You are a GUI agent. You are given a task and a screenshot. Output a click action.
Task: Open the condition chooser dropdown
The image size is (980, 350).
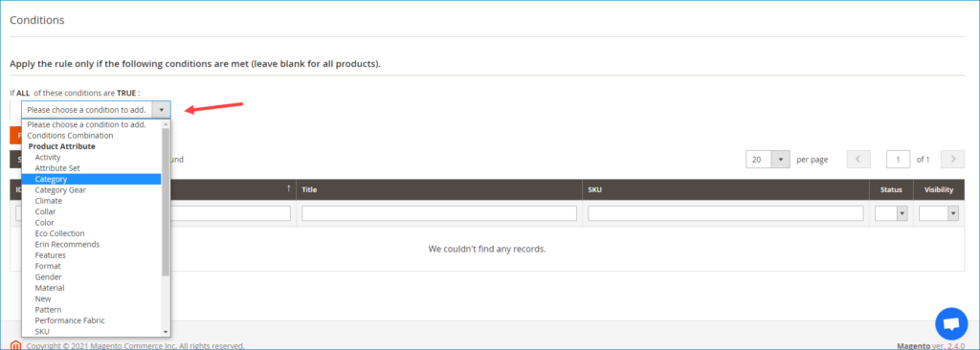pos(96,109)
